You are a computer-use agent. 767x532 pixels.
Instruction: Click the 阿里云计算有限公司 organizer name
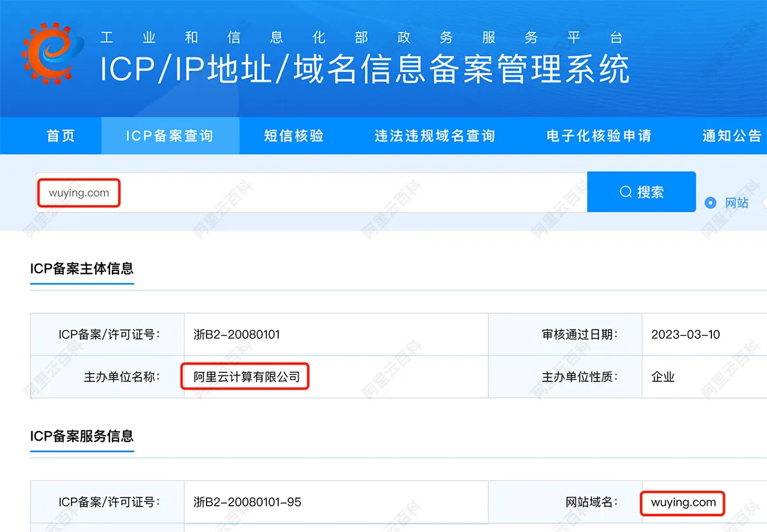245,377
